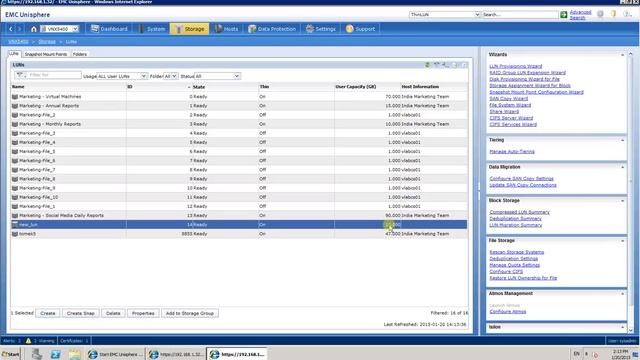
Task: Collapse the Data Migration panel
Action: pyautogui.click(x=622, y=167)
